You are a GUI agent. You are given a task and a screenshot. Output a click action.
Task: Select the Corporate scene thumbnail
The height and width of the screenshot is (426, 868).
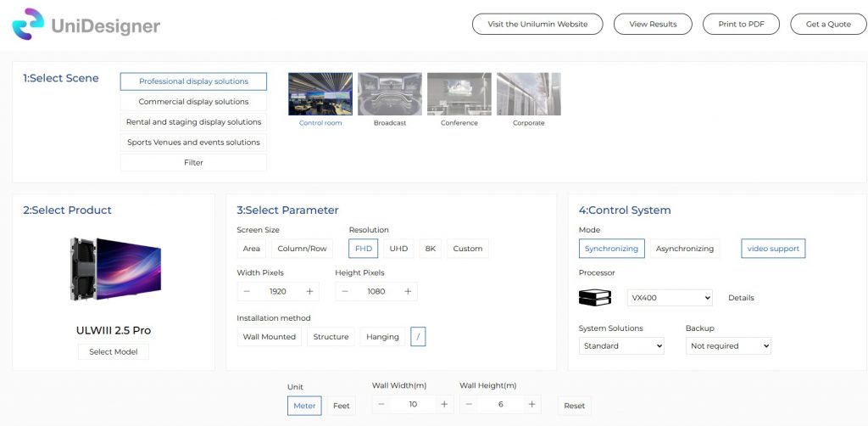(x=529, y=94)
